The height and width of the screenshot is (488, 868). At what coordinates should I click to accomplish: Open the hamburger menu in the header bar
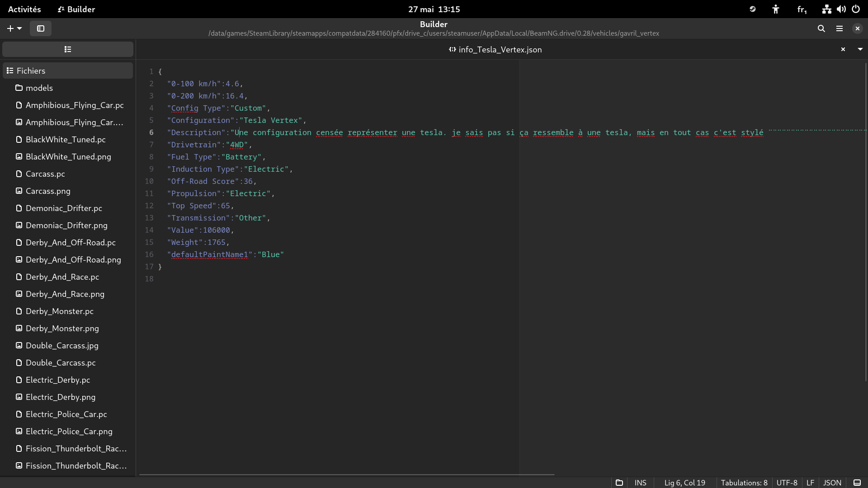pos(839,28)
